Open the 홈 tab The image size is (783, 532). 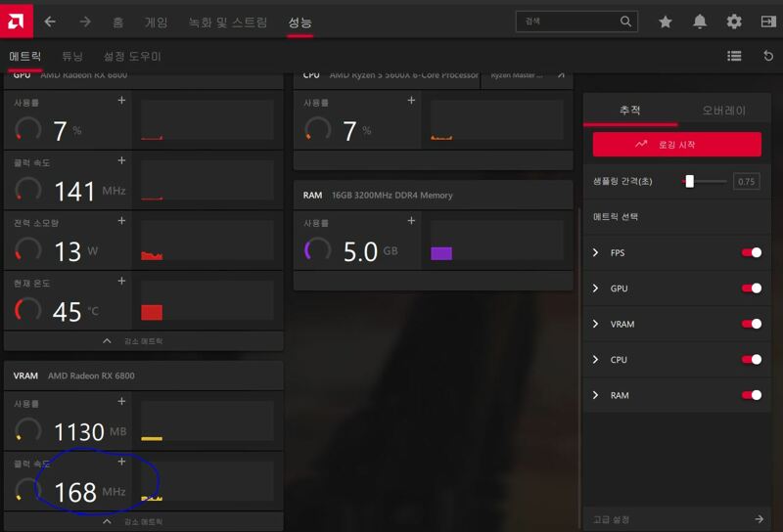(x=117, y=22)
